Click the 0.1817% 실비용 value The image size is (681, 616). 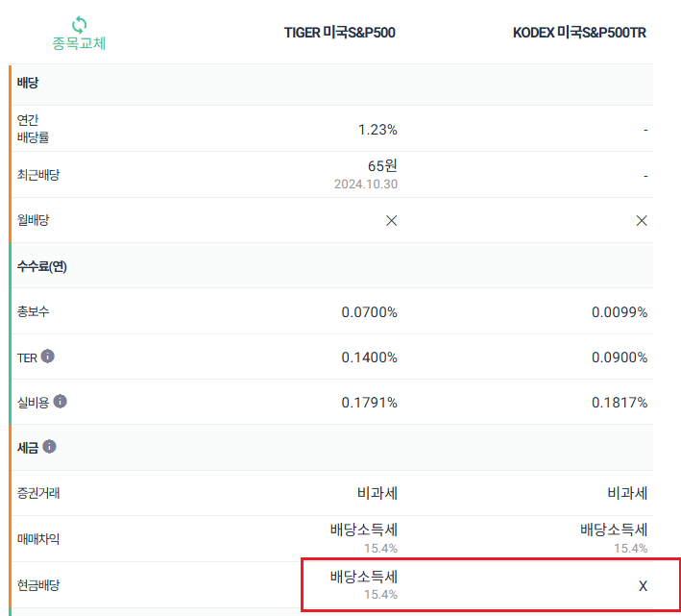(x=620, y=403)
